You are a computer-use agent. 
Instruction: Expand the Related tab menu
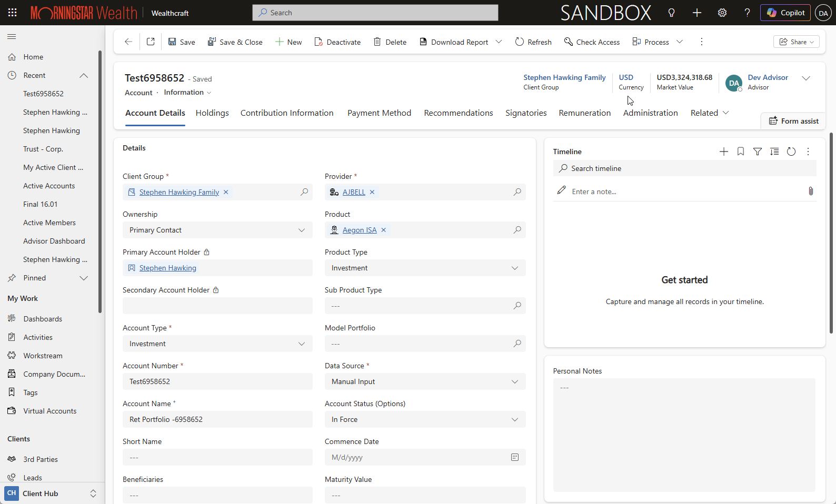point(710,113)
